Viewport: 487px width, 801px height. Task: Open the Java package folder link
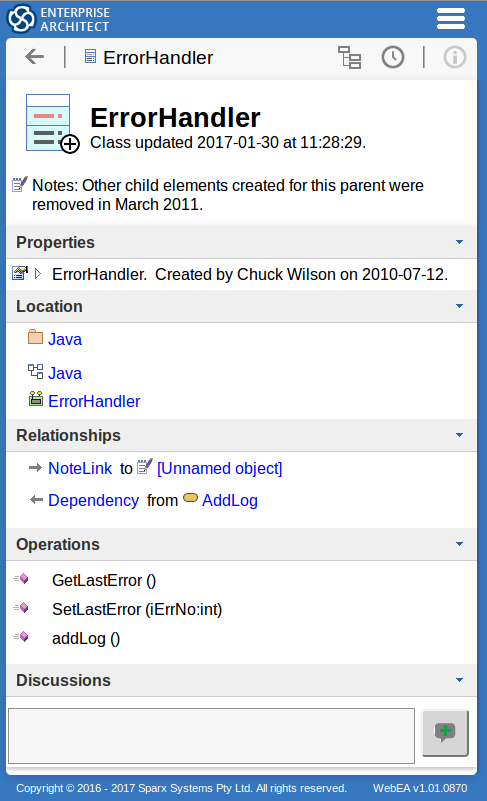pos(65,339)
